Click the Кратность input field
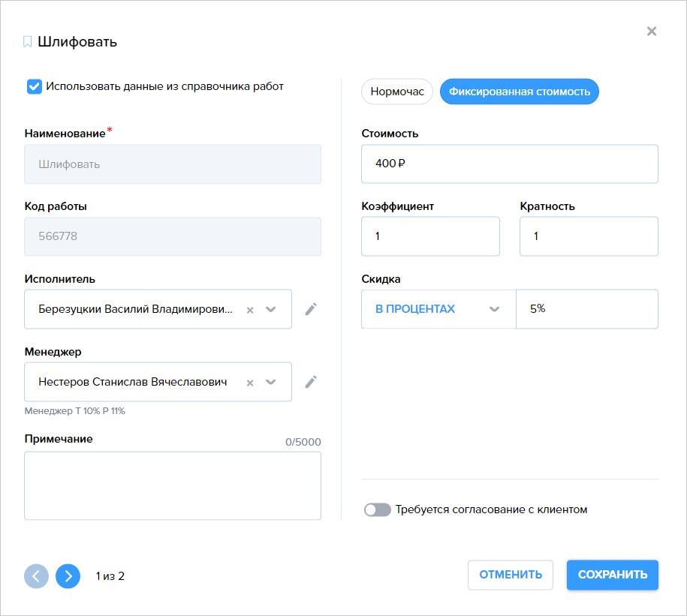The image size is (687, 616). pyautogui.click(x=589, y=236)
